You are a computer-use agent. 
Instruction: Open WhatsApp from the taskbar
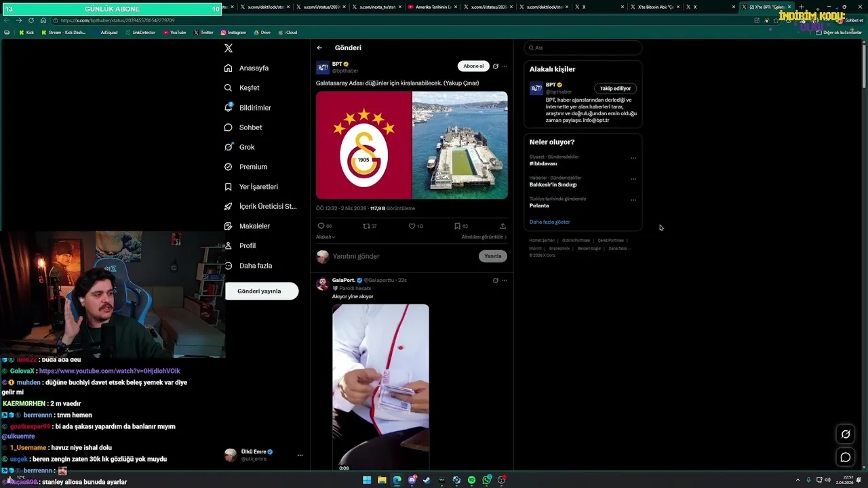tap(486, 480)
